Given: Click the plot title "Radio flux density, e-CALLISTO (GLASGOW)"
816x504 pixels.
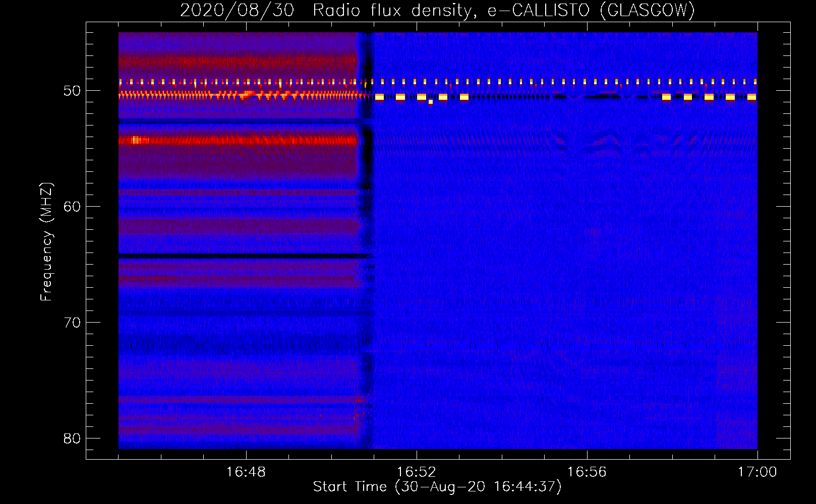Looking at the screenshot, I should pos(504,10).
